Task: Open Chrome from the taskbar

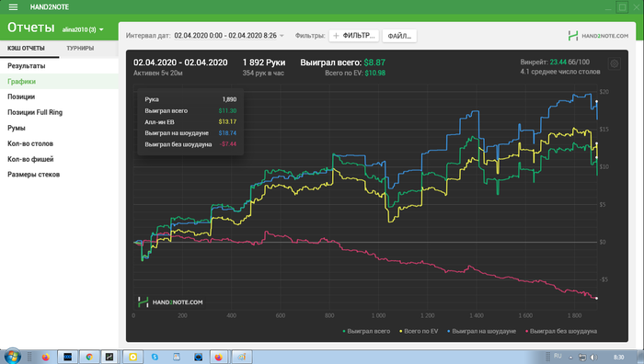Action: tap(89, 357)
